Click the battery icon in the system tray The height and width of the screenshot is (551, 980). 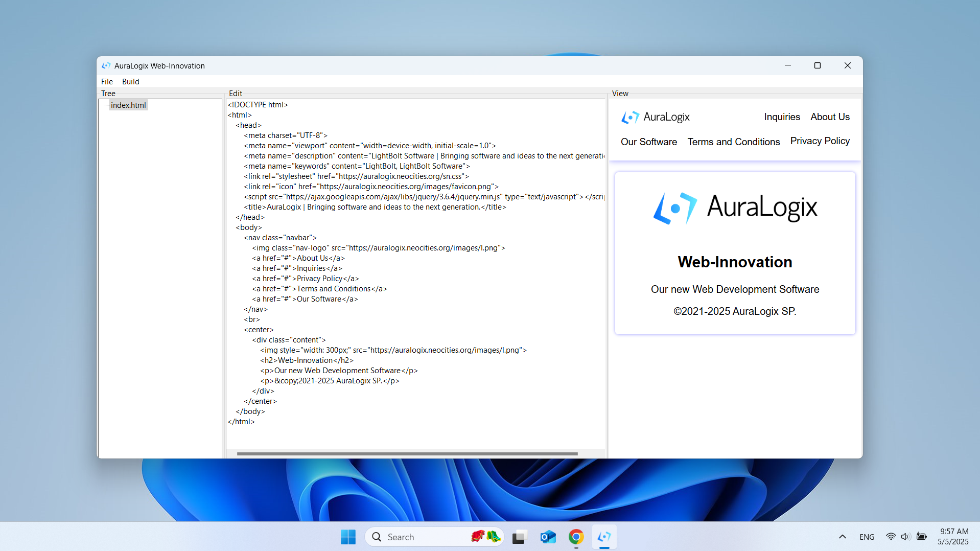click(922, 537)
